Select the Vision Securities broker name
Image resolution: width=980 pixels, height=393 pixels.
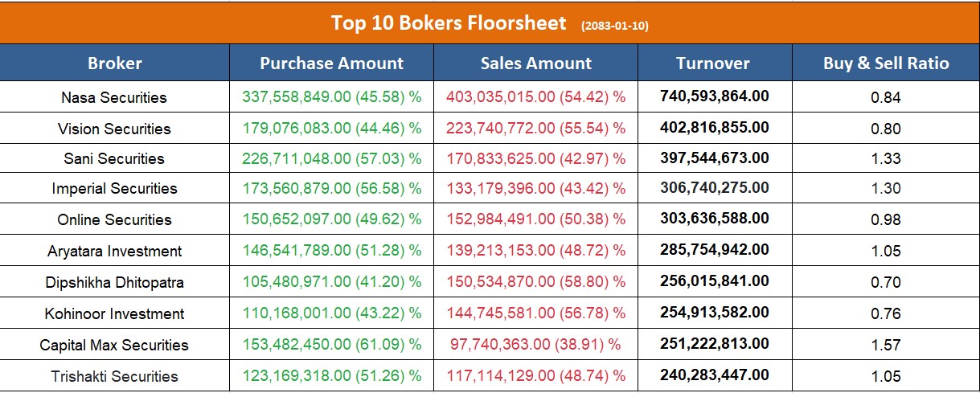point(114,129)
